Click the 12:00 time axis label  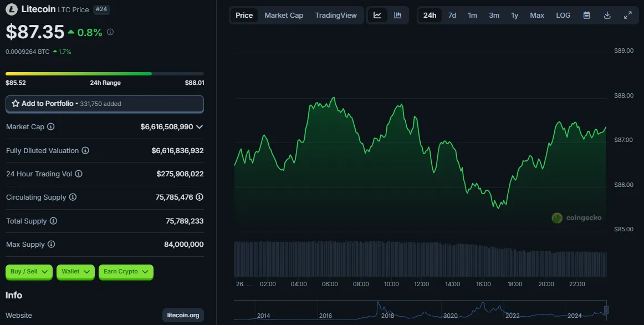point(421,284)
